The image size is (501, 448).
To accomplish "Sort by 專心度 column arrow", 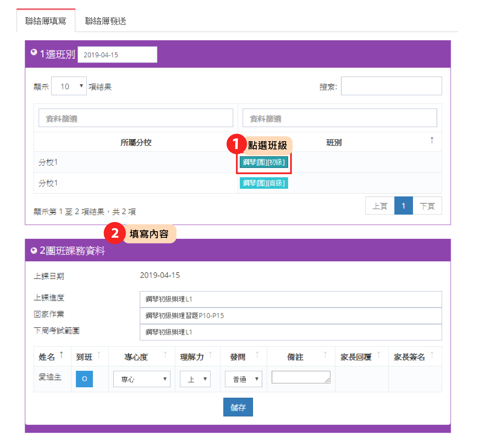I will [165, 355].
